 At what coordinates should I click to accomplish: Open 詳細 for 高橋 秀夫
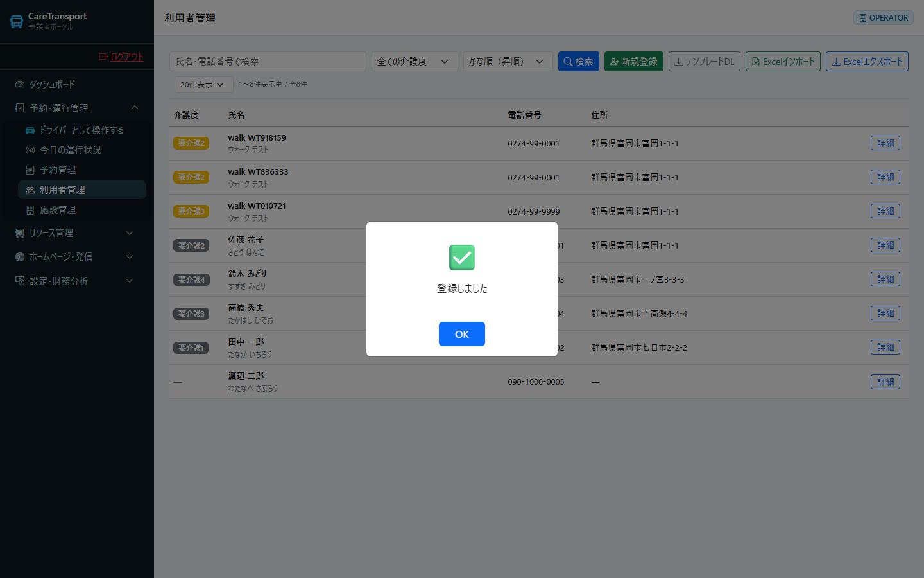click(x=886, y=313)
